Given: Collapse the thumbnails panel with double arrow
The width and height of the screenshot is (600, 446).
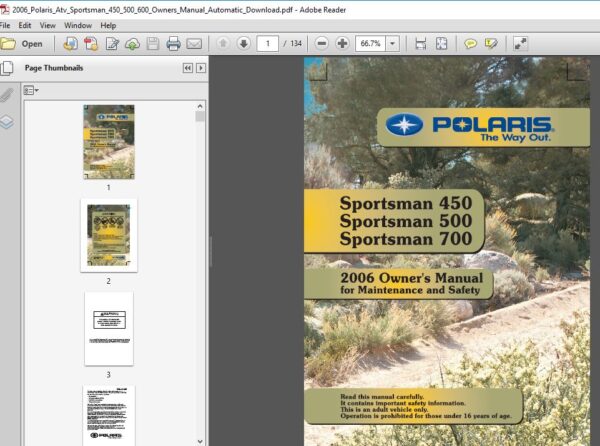Looking at the screenshot, I should pos(188,68).
